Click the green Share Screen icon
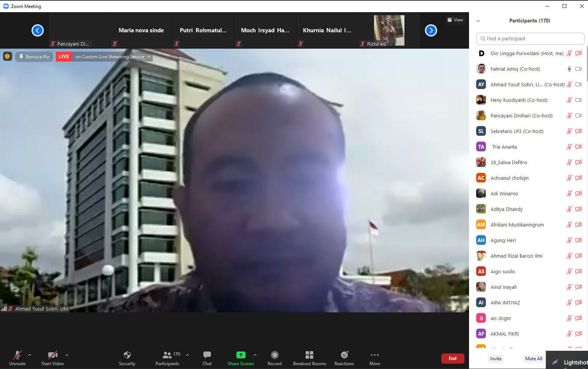 (x=241, y=355)
